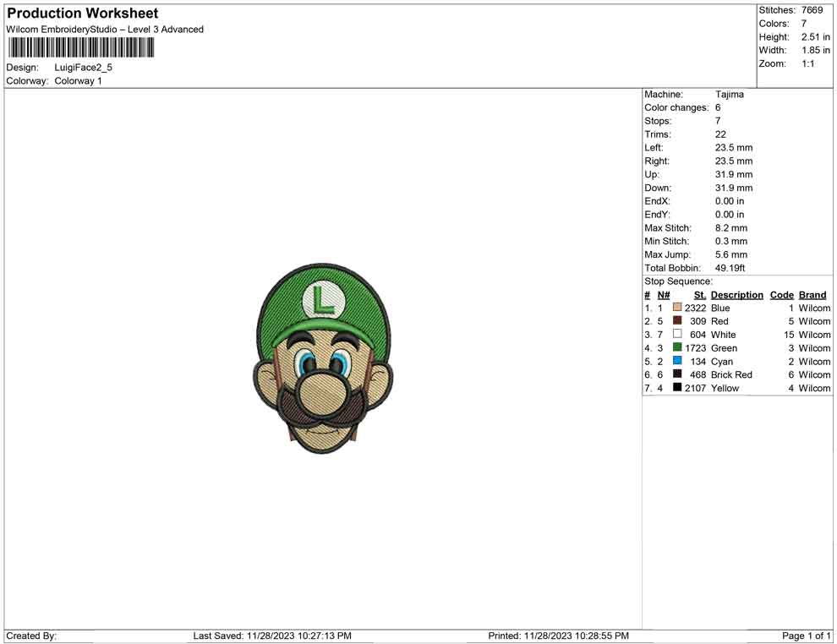837x644 pixels.
Task: Click the Machine value Tajima
Action: click(x=729, y=95)
